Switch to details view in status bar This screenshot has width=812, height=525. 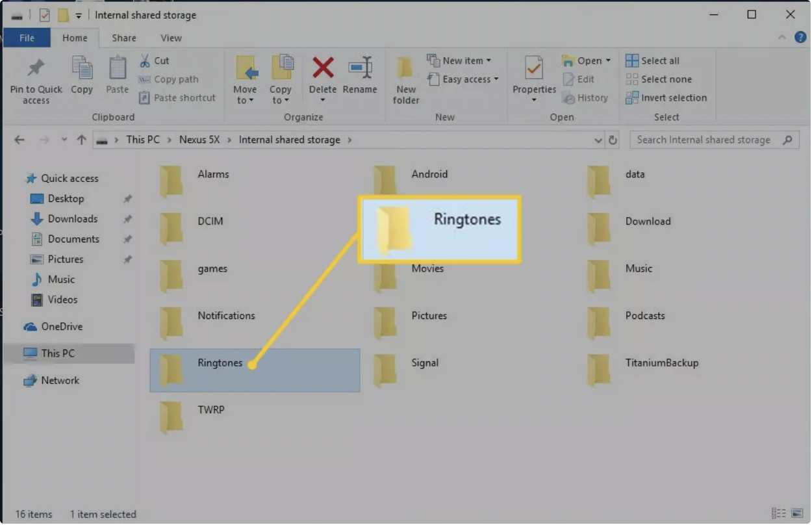point(778,514)
